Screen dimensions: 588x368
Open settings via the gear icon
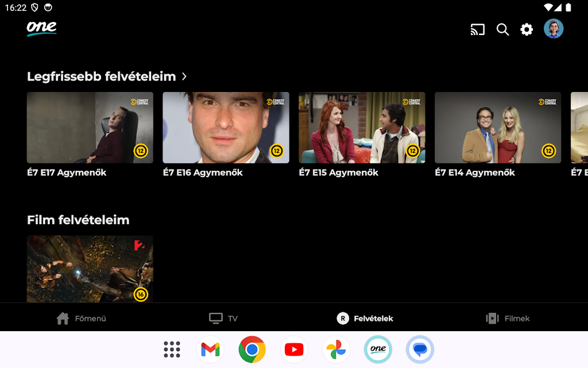pyautogui.click(x=527, y=29)
